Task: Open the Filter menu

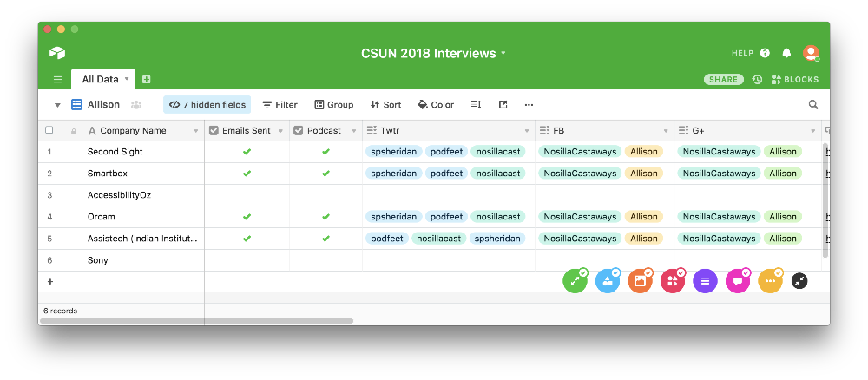Action: coord(279,104)
